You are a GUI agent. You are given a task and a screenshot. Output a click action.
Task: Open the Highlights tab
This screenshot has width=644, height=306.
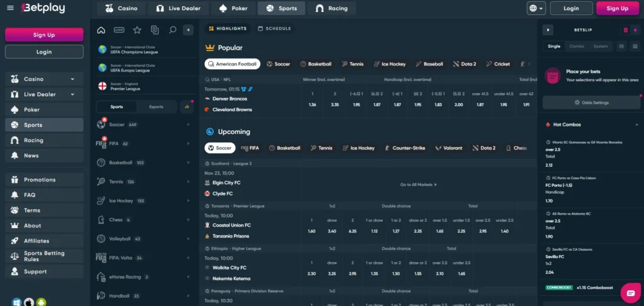[x=228, y=29]
